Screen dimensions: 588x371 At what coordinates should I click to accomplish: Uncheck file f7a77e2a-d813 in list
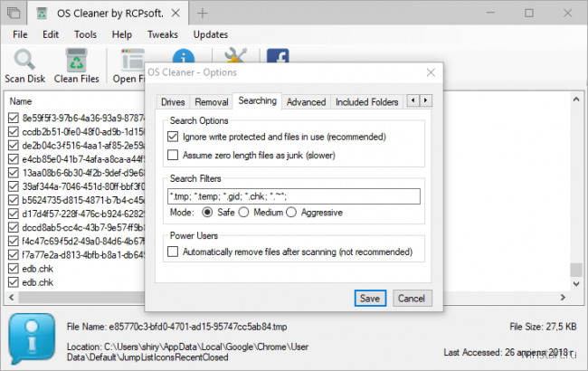click(x=14, y=254)
